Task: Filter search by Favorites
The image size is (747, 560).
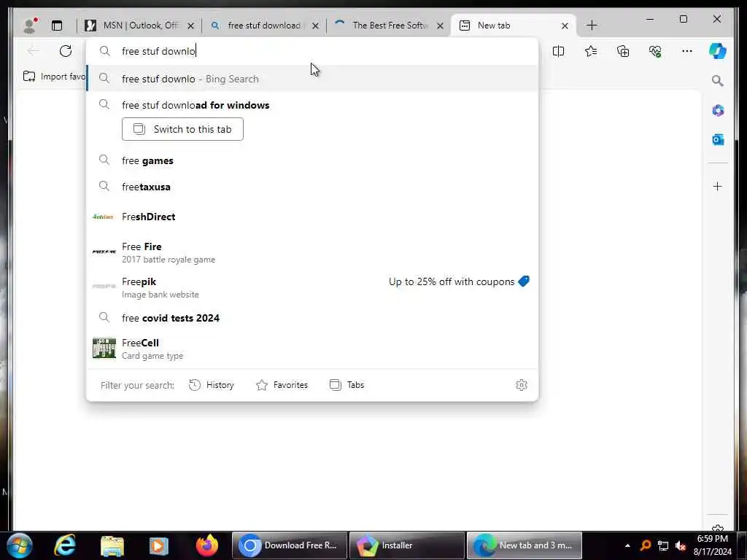Action: 282,385
